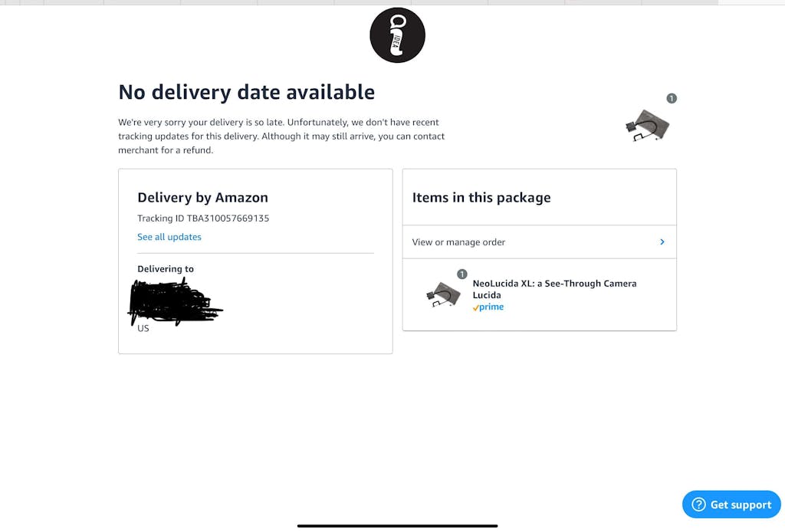
Task: Select the Tracking ID TBA310057669135 text
Action: click(203, 218)
